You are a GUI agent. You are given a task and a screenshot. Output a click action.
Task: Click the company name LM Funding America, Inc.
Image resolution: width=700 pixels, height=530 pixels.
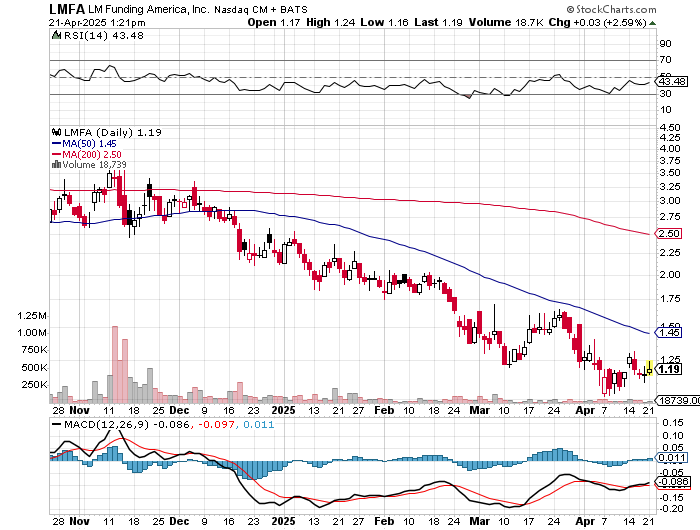coord(148,9)
